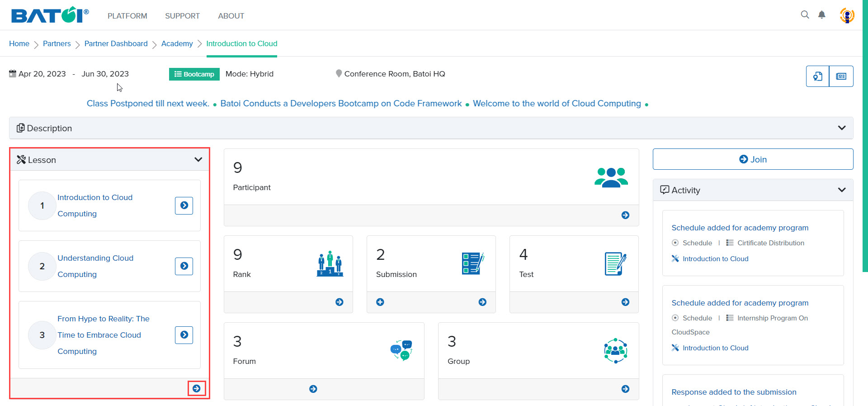Click the calendar date icon
868x406 pixels.
(13, 73)
